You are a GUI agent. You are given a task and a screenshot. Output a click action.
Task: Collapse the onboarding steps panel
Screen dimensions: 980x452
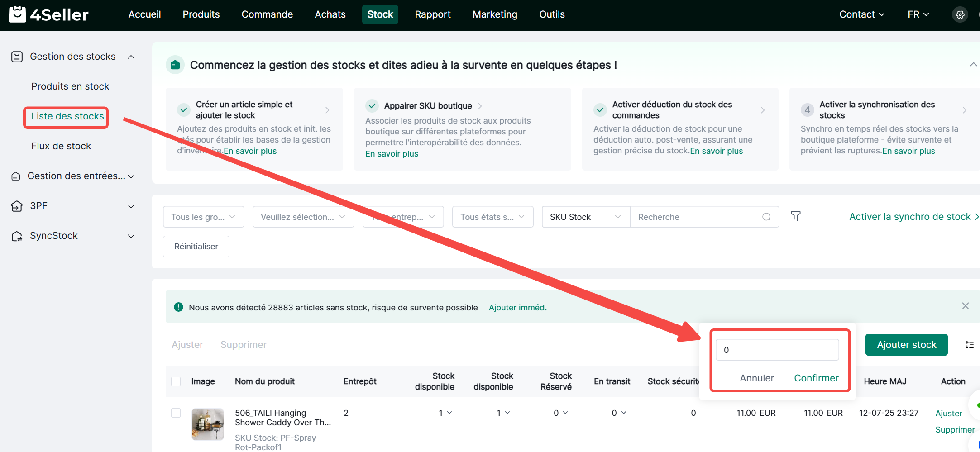(973, 65)
